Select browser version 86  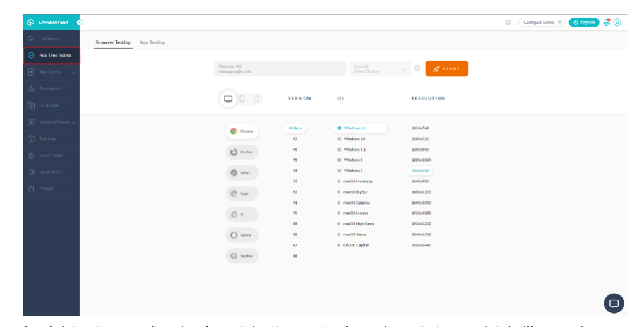point(295,256)
